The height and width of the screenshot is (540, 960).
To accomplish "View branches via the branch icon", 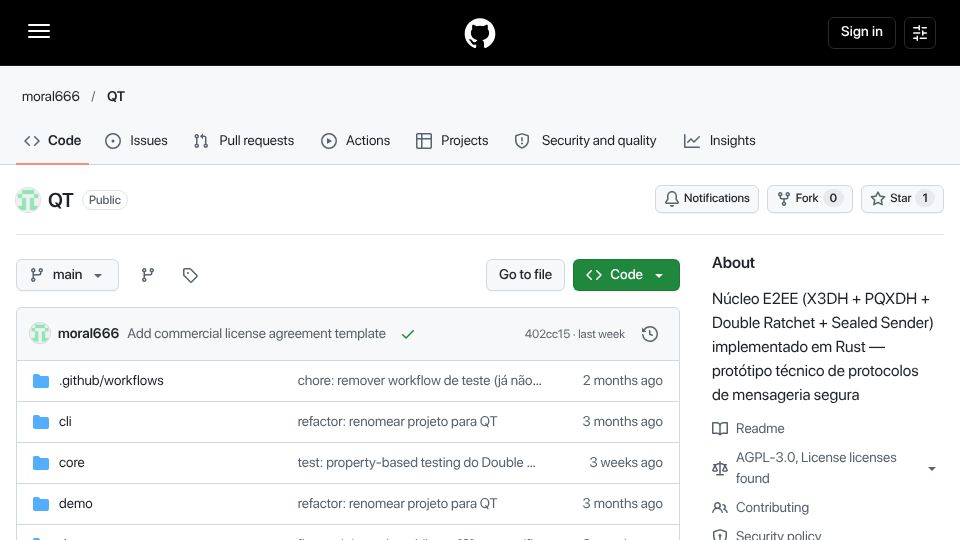I will point(148,275).
